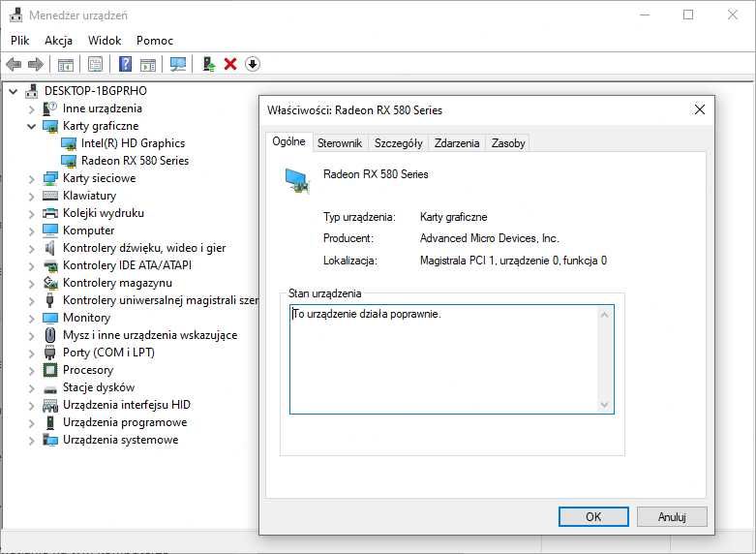This screenshot has height=554, width=756.
Task: Expand the Procesory node
Action: tap(31, 371)
